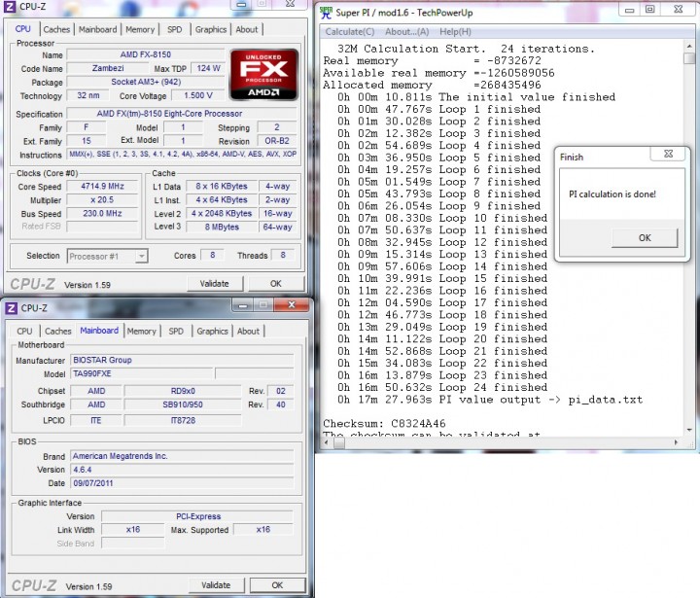The image size is (700, 598).
Task: Open Memory tab in lower CPU-Z window
Action: point(142,332)
